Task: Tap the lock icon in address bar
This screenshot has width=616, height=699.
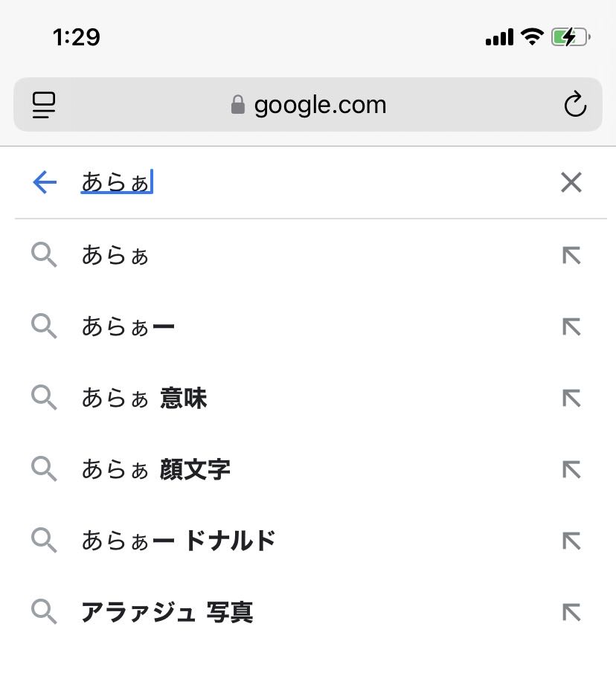Action: tap(238, 105)
